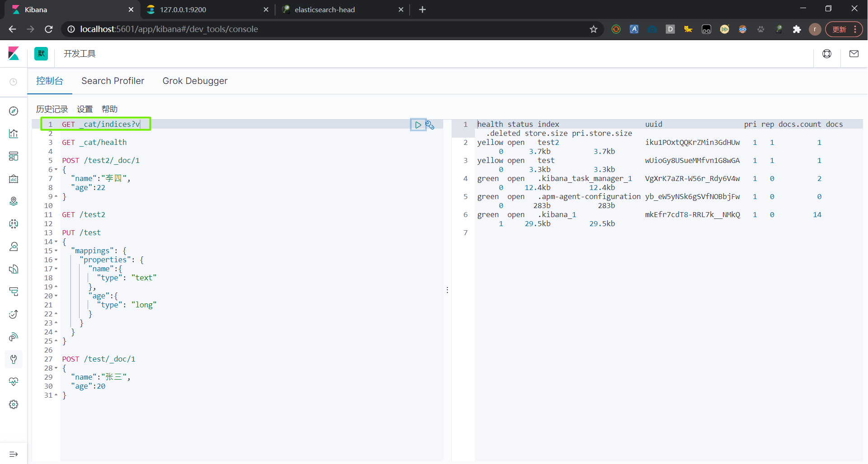868x464 pixels.
Task: Click the POST /test/_doc/1 line
Action: point(99,359)
